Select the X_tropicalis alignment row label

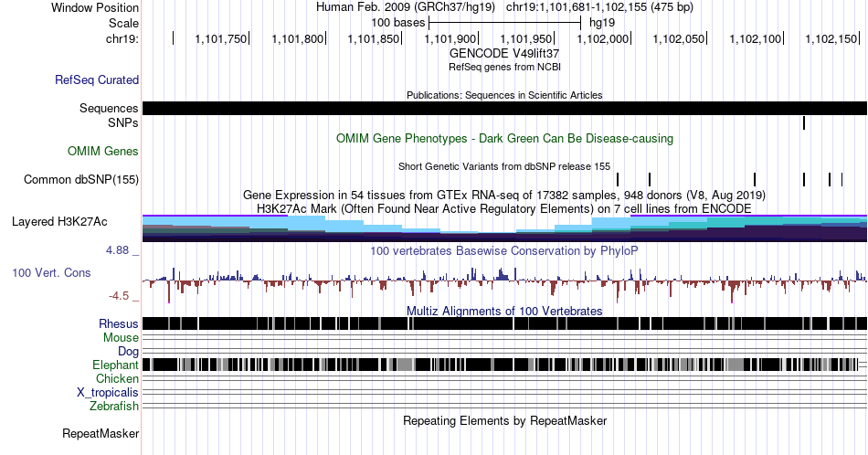[x=108, y=393]
